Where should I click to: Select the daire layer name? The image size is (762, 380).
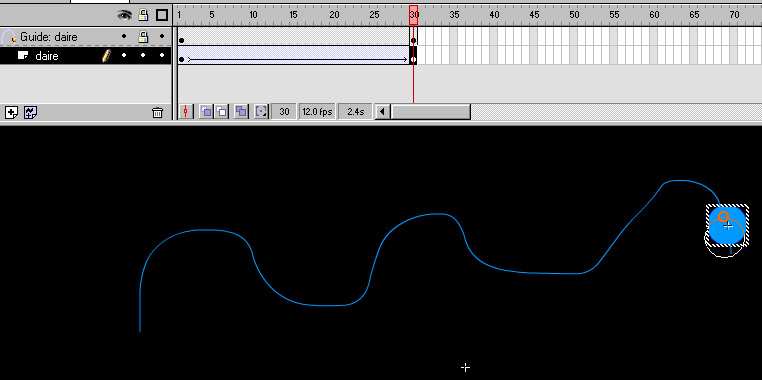tap(47, 56)
